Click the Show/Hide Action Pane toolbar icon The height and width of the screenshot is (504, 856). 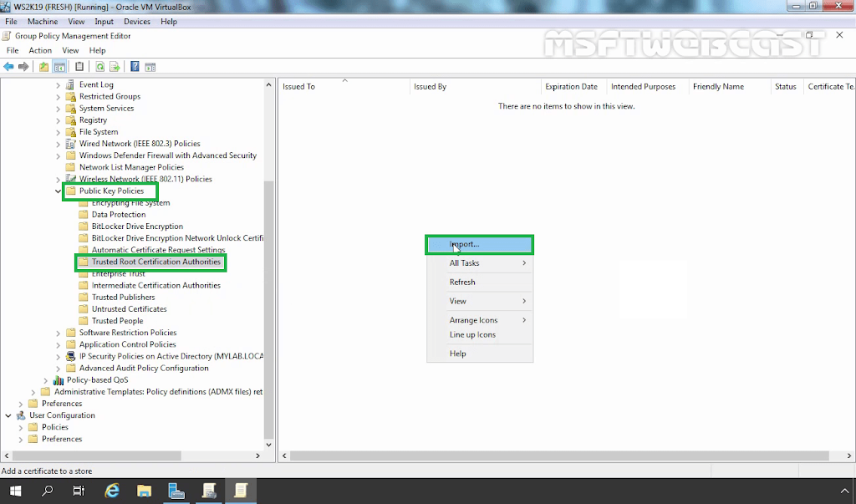tap(150, 67)
